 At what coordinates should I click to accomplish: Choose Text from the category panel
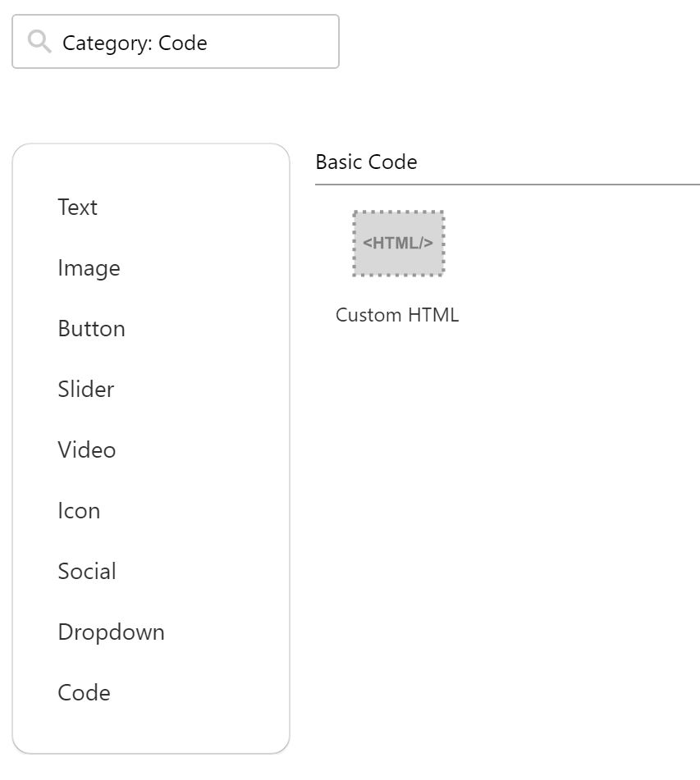[x=78, y=207]
